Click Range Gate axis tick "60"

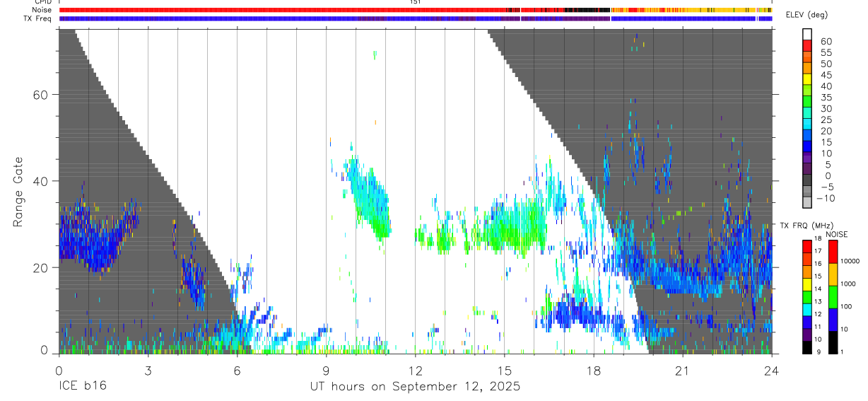[42, 95]
